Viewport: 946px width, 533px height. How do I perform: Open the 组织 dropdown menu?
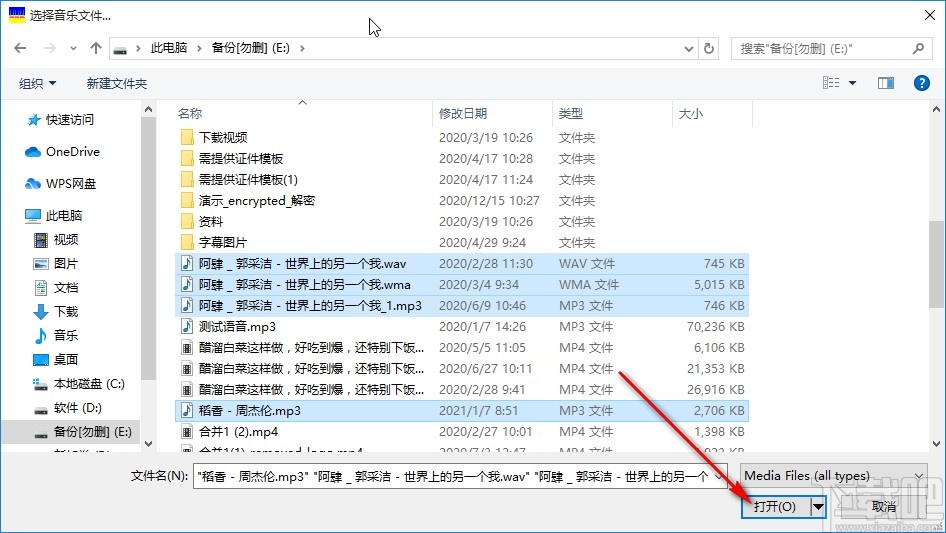(37, 83)
